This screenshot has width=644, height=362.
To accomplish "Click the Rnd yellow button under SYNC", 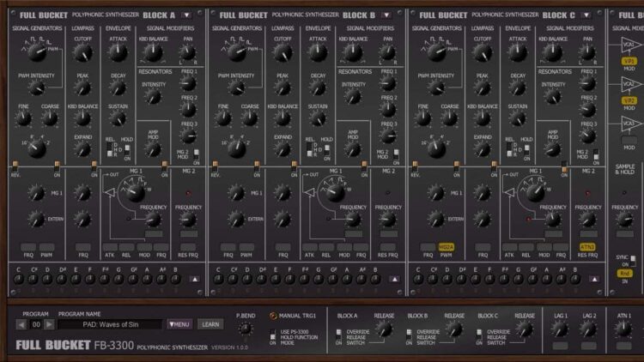I will (625, 274).
